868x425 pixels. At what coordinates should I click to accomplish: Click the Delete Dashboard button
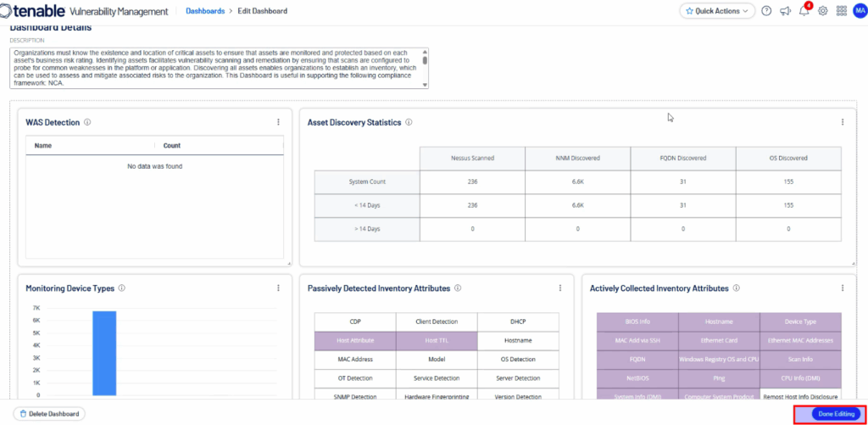coord(50,414)
